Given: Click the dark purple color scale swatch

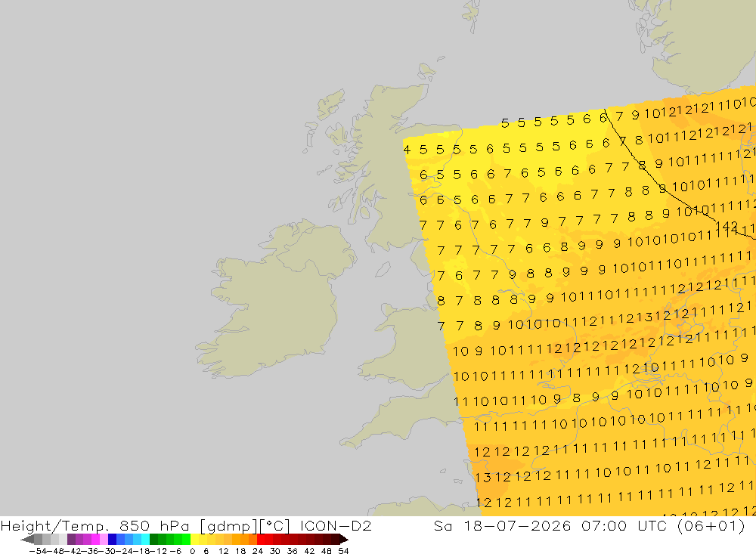Looking at the screenshot, I should [x=71, y=539].
